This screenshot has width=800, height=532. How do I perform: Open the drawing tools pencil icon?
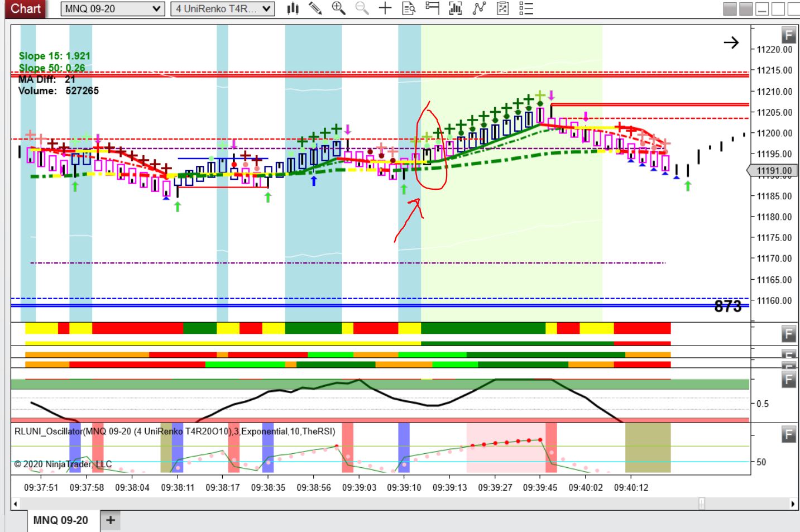click(315, 8)
